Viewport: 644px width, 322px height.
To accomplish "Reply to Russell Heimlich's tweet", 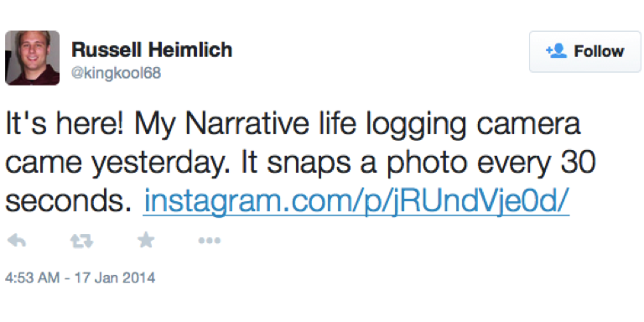I will tap(17, 241).
